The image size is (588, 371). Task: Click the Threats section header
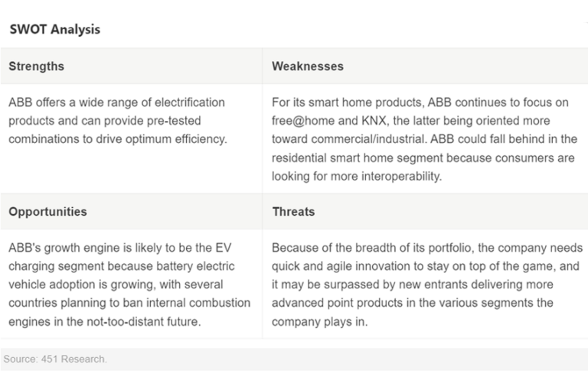coord(293,212)
